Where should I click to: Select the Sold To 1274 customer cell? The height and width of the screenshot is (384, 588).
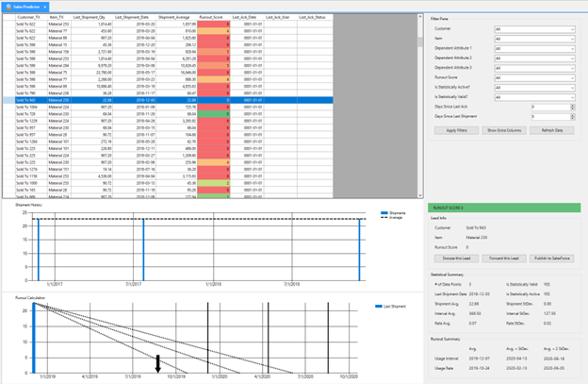click(31, 169)
